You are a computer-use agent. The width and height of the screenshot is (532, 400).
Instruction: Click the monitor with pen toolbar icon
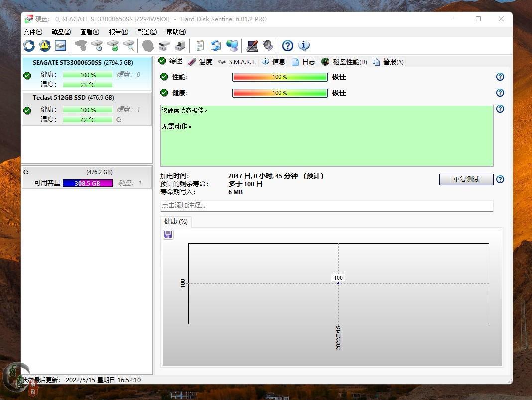(x=252, y=46)
